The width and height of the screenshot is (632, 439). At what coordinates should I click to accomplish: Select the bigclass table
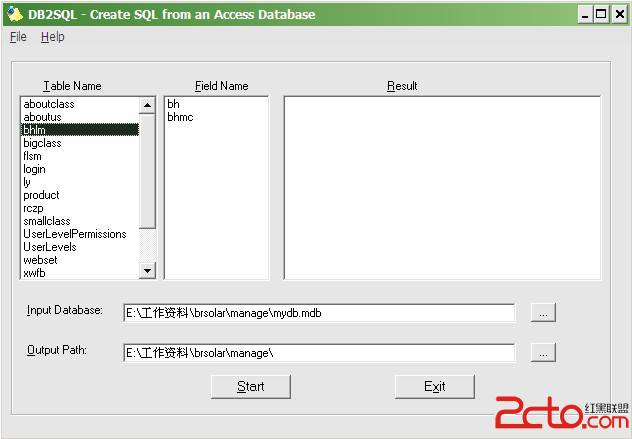pyautogui.click(x=80, y=143)
